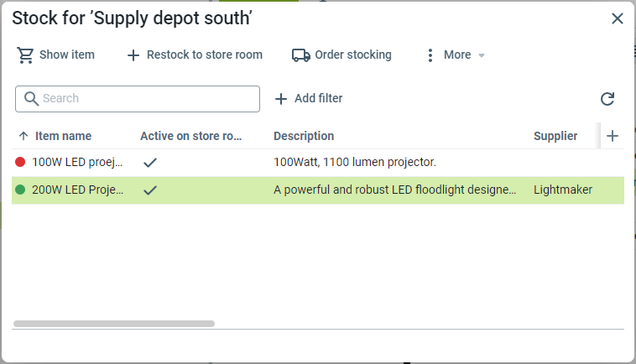Viewport: 636px width, 364px height.
Task: Click the Show item cart icon
Action: (25, 55)
